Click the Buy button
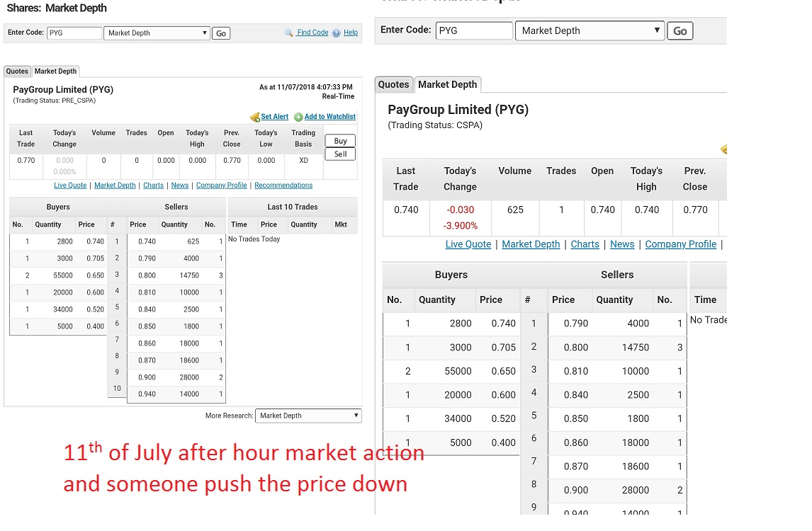The image size is (812, 531). pyautogui.click(x=340, y=141)
